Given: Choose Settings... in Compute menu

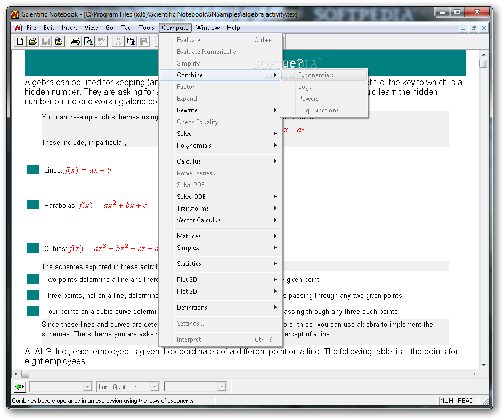Looking at the screenshot, I should pos(221,324).
